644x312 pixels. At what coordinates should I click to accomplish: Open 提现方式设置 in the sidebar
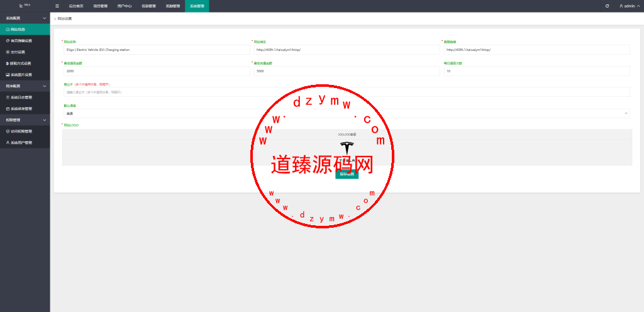point(25,64)
